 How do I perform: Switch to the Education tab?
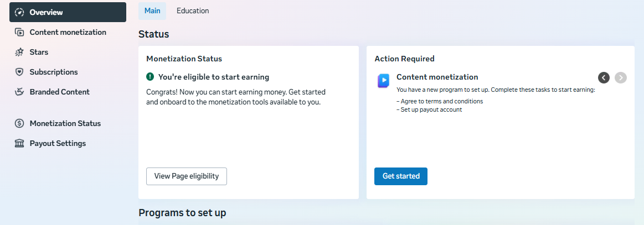click(x=193, y=11)
